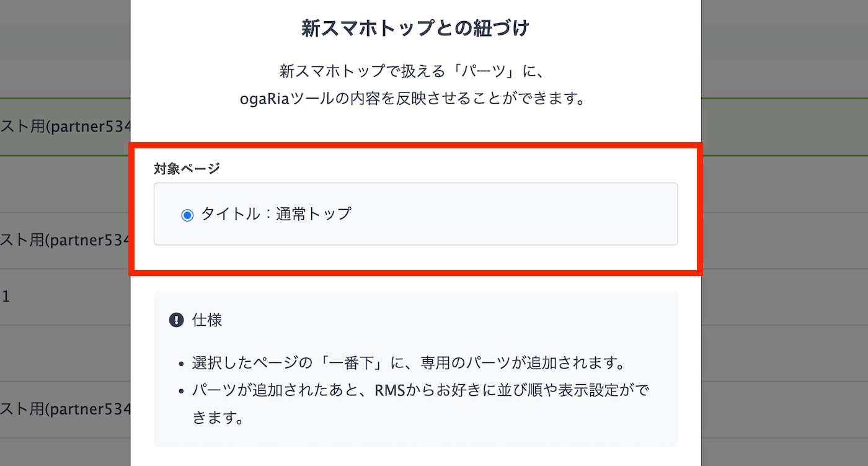Click the 対象ページ field label
Viewport: 868px width, 466px height.
[187, 168]
